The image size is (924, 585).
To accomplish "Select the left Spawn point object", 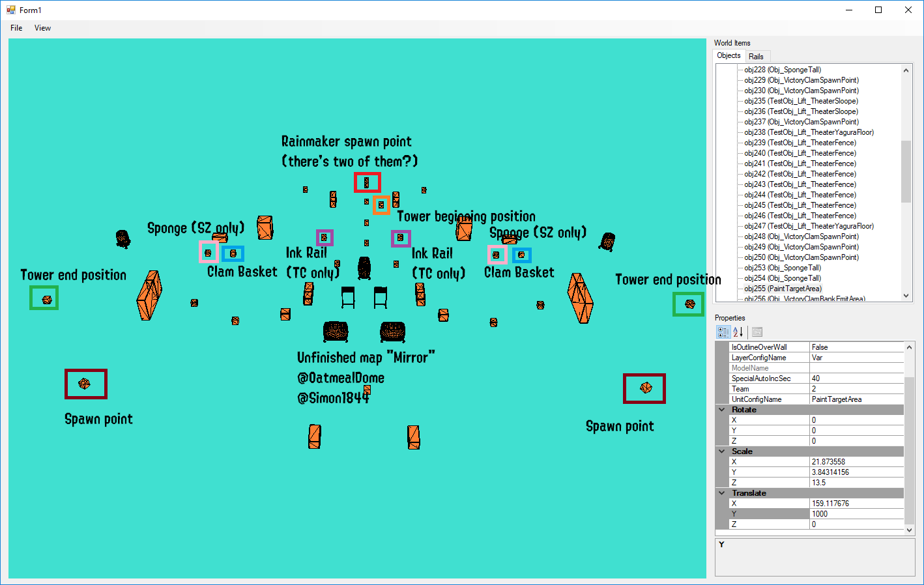I will click(85, 384).
